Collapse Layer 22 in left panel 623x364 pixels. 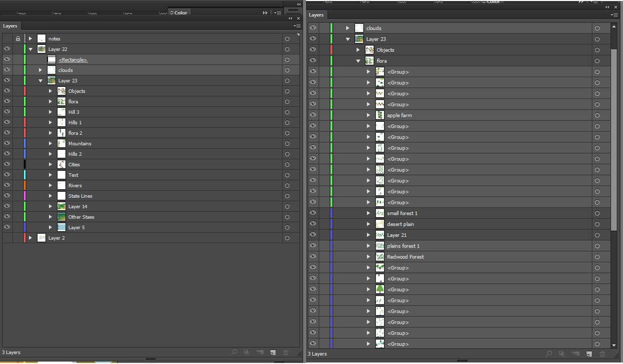point(30,49)
